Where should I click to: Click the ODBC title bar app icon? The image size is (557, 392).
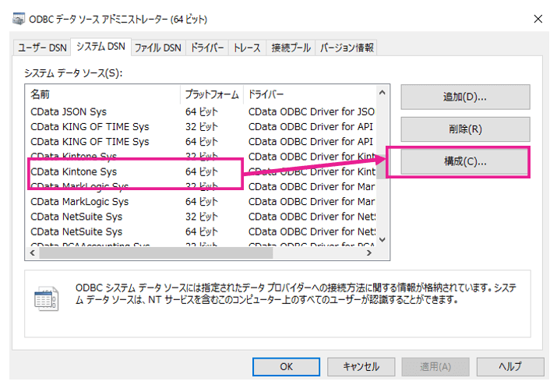tap(19, 19)
